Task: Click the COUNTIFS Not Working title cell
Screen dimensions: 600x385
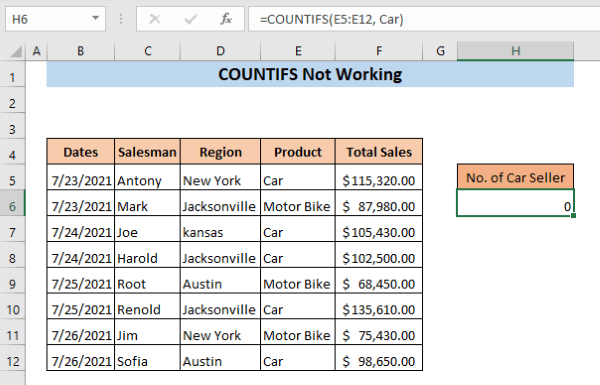Action: 310,74
